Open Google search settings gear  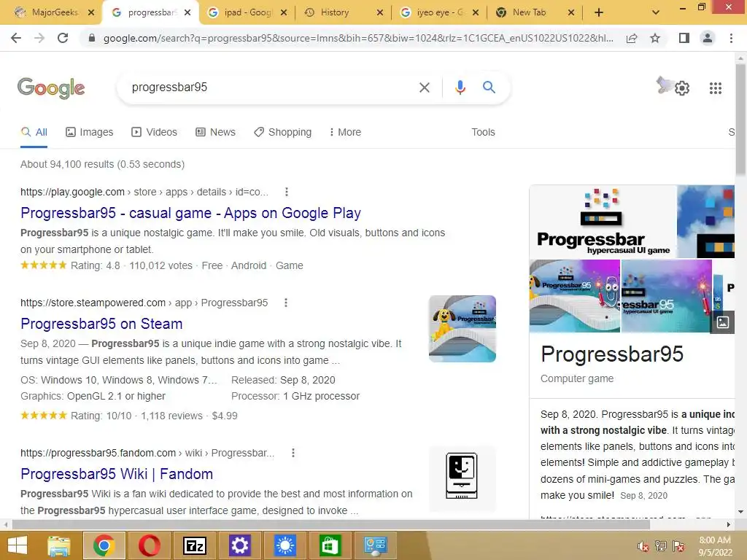(682, 88)
